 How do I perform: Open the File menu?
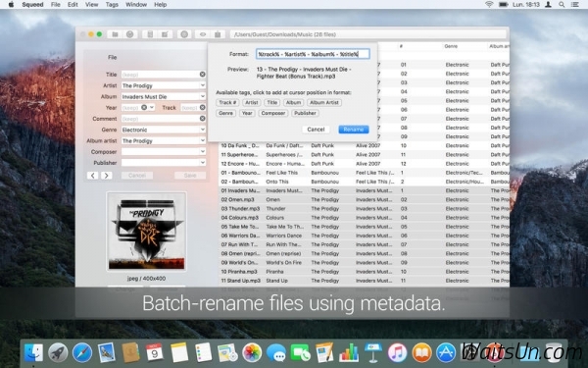pyautogui.click(x=56, y=5)
